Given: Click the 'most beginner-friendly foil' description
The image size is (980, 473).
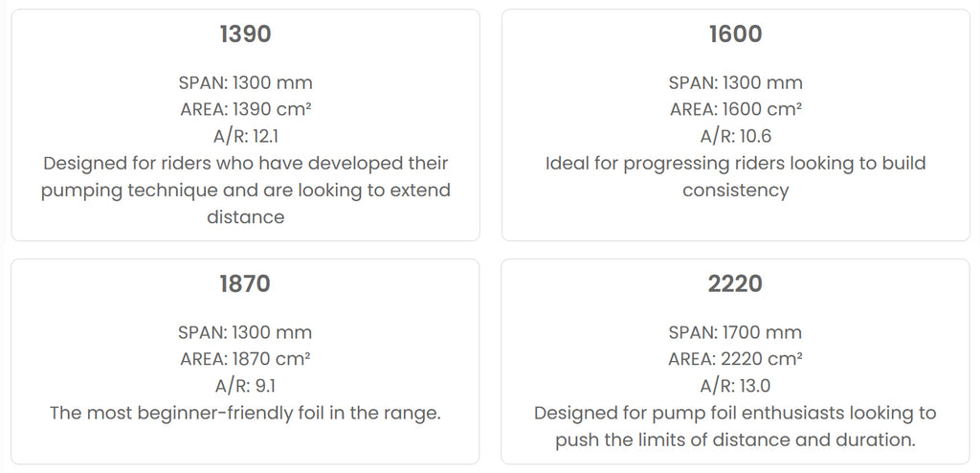Looking at the screenshot, I should [x=245, y=413].
